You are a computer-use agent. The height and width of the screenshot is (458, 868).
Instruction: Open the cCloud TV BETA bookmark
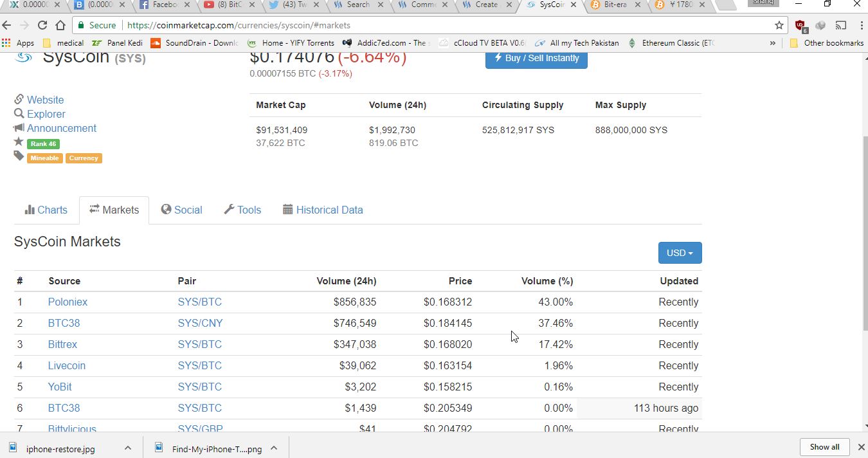[482, 43]
